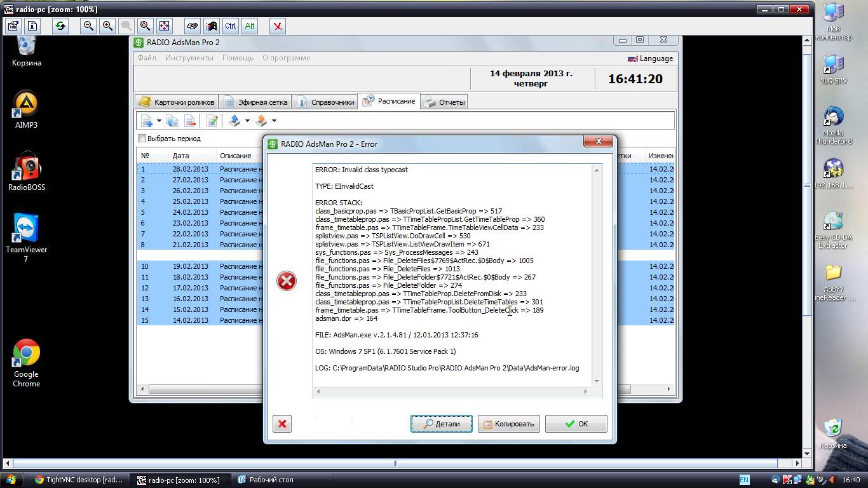The image size is (868, 488).
Task: Click error text vertical scrollbar
Action: (597, 275)
